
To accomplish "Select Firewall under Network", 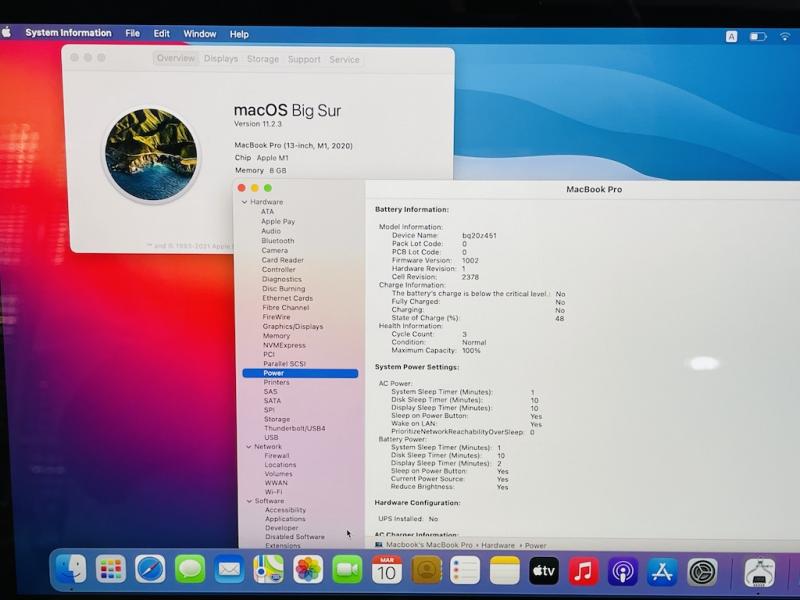I will point(277,456).
